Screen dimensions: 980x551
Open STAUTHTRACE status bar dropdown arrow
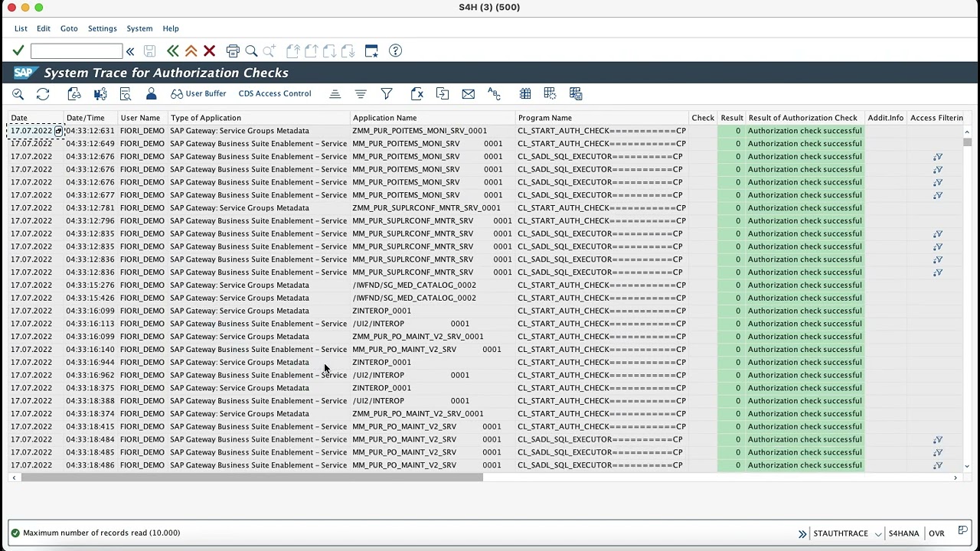(878, 534)
